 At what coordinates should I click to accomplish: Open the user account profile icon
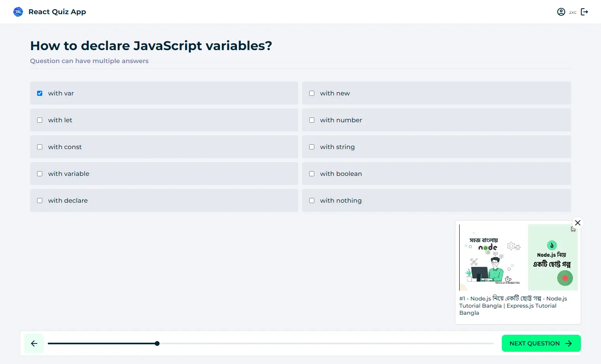[561, 12]
